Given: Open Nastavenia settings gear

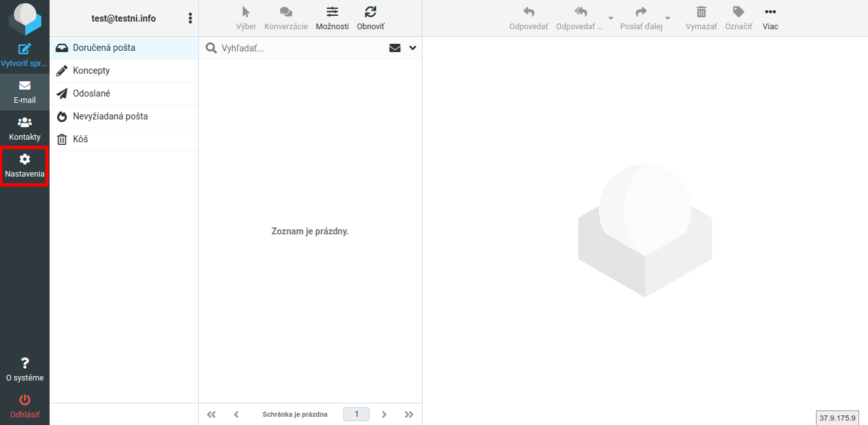Looking at the screenshot, I should click(25, 159).
